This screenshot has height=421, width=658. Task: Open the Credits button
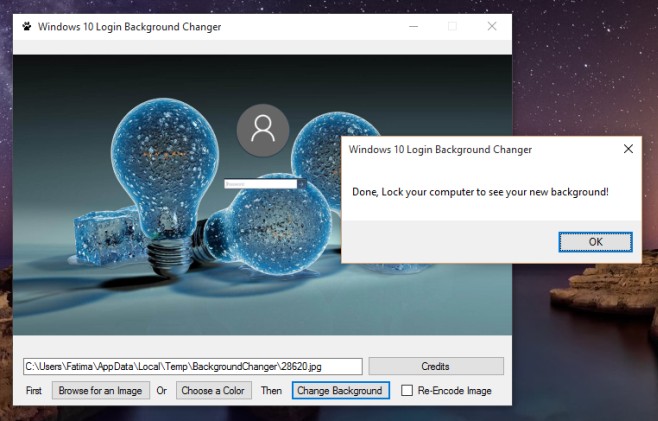point(435,366)
